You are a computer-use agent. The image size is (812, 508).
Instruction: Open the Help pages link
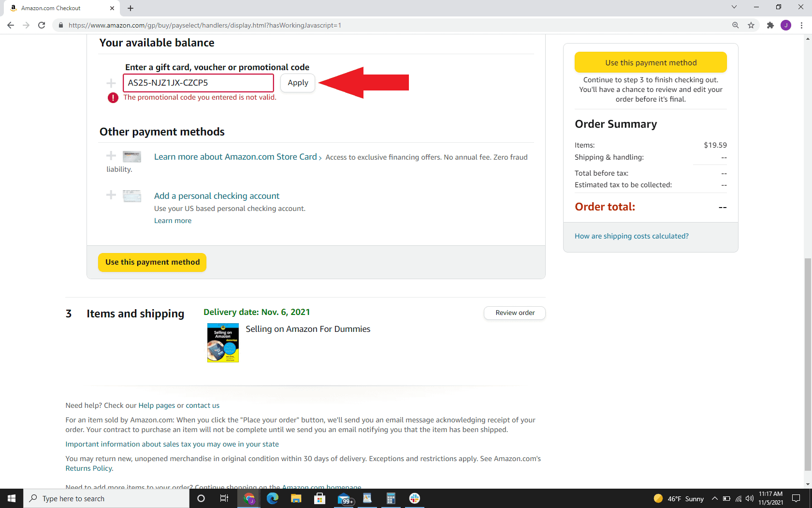pos(157,405)
